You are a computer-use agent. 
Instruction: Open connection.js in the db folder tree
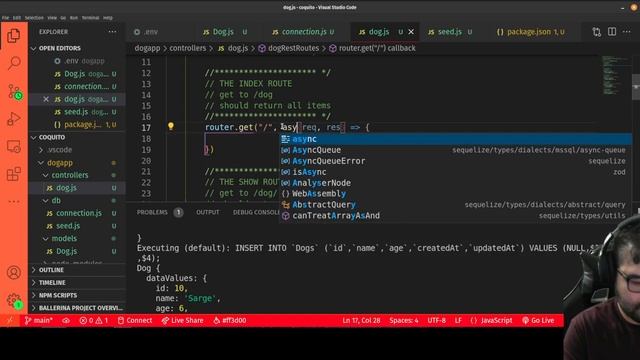(78, 213)
